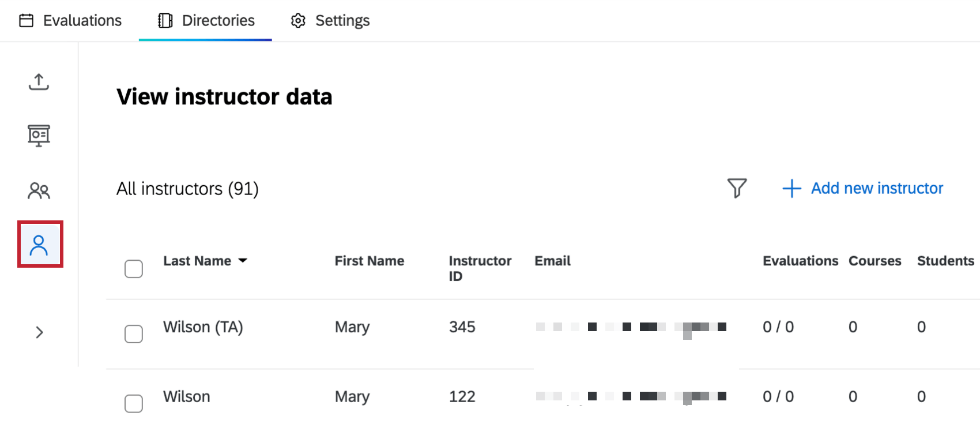The width and height of the screenshot is (980, 435).
Task: Open the filter icon above the instructor table
Action: pos(737,188)
